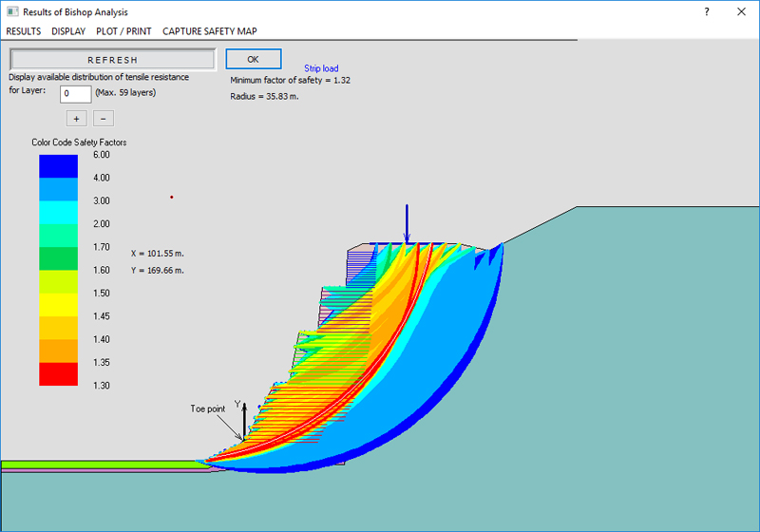Screen dimensions: 760x532
Task: Click the yellow 1.45 safety factor swatch
Action: click(58, 305)
